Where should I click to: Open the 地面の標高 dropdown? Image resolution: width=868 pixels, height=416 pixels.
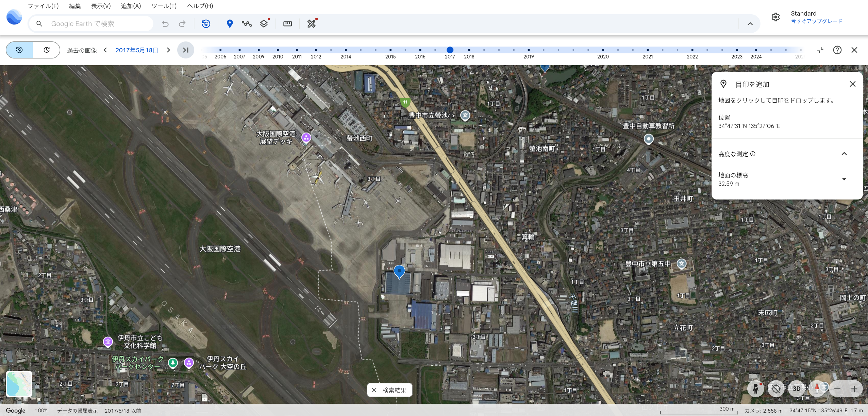pyautogui.click(x=844, y=179)
